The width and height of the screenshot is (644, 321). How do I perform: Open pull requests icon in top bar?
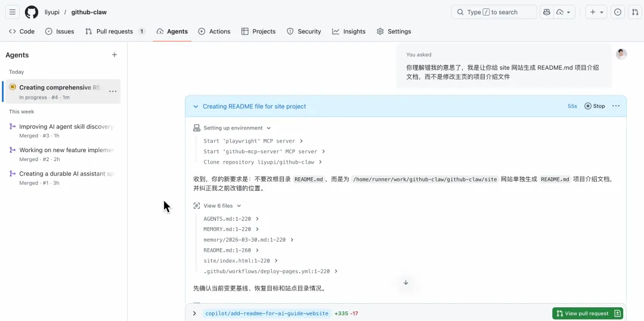click(634, 12)
